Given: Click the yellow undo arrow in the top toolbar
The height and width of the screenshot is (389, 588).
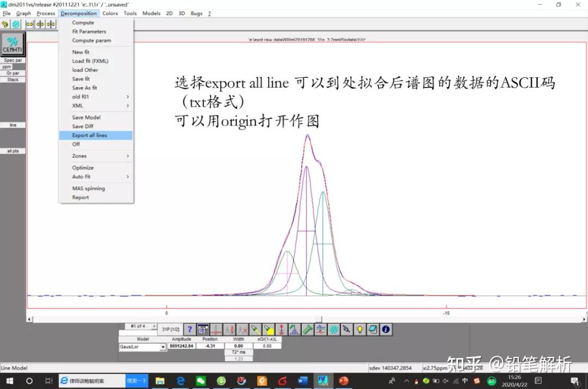Looking at the screenshot, I should point(5,24).
